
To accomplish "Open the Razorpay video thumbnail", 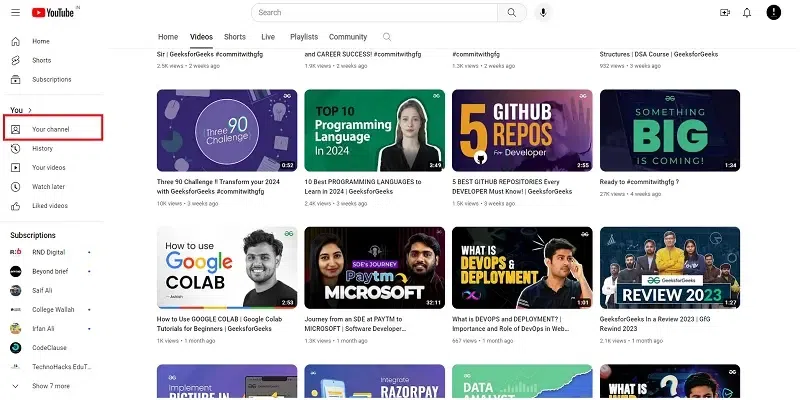I will pos(374,382).
